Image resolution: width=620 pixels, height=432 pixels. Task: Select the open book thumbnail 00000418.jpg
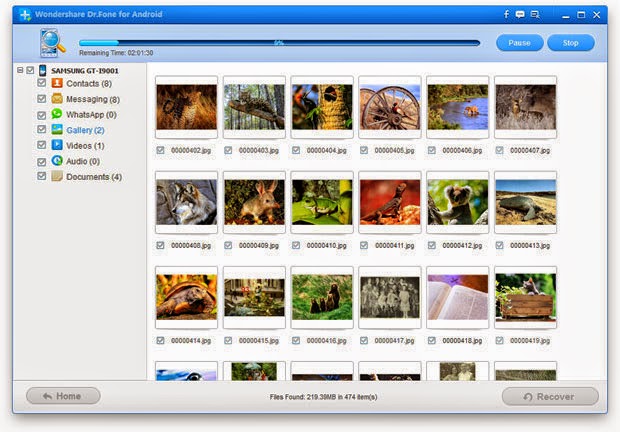(458, 297)
